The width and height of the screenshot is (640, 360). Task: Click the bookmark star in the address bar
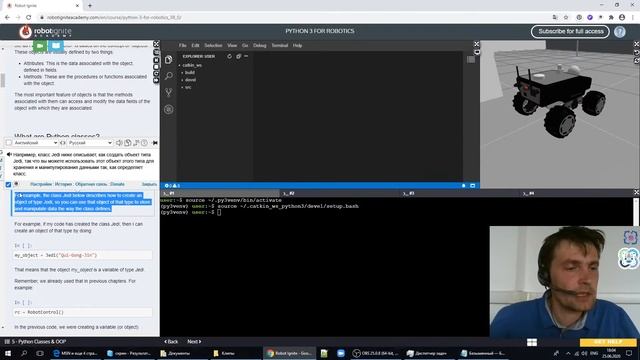click(566, 18)
